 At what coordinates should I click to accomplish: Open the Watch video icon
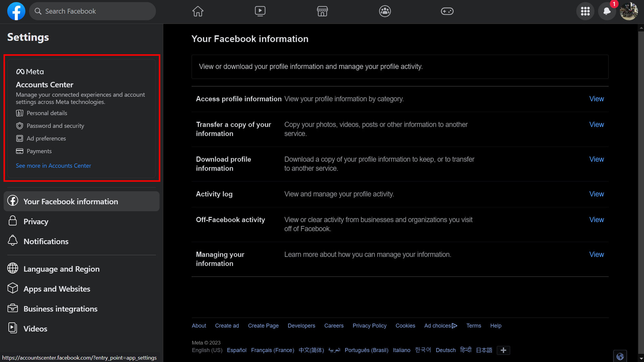point(260,11)
